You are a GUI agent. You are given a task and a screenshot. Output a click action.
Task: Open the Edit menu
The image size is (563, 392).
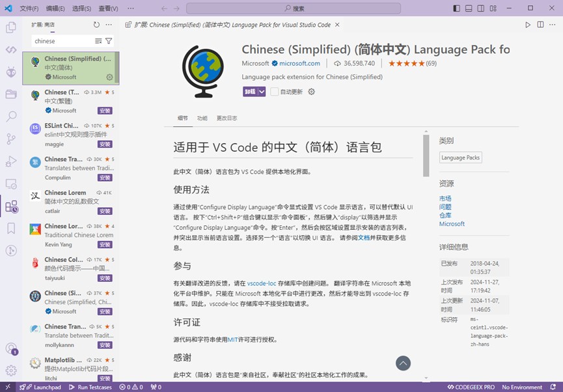pos(55,8)
